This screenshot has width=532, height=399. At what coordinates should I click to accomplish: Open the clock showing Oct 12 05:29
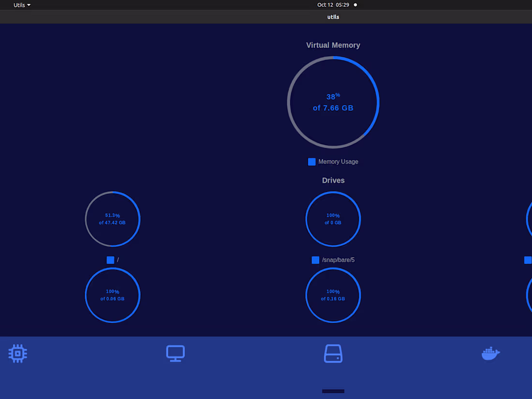click(x=333, y=5)
